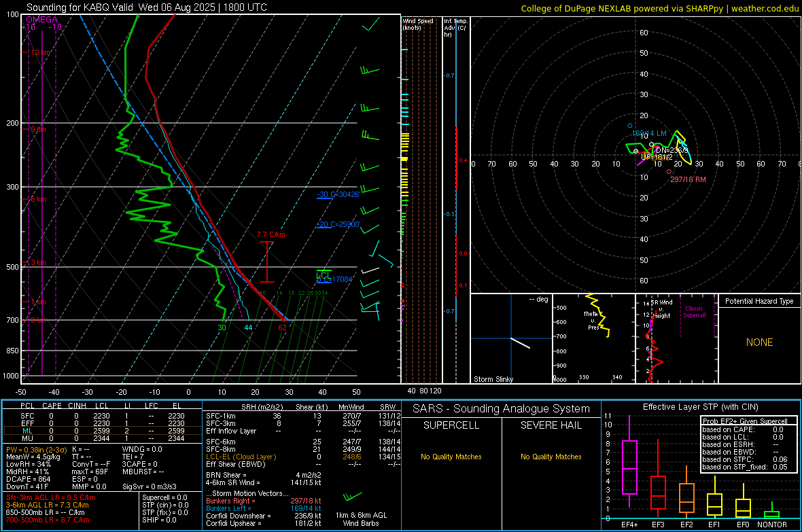Click the 'Theta-E v. Pres' panel label
The height and width of the screenshot is (532, 802).
tap(593, 321)
